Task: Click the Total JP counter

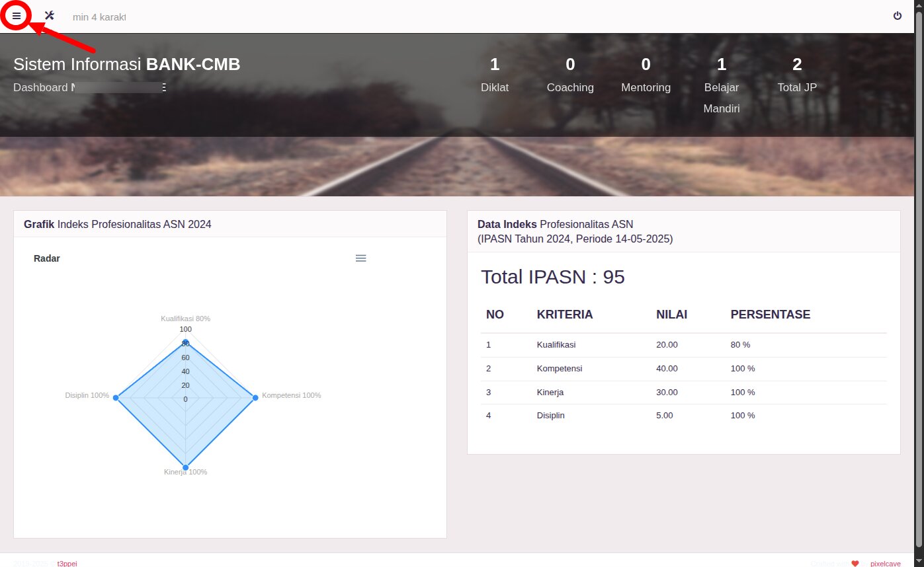Action: point(797,75)
